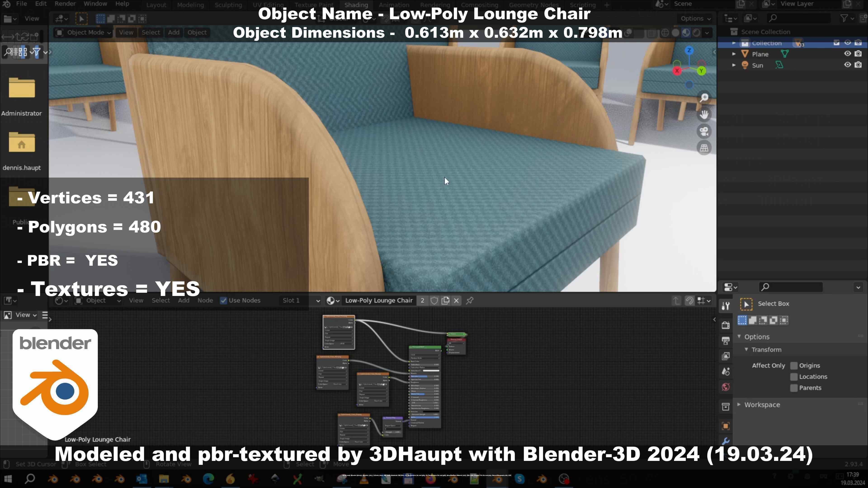
Task: Hide the Sun object with its eye icon
Action: (x=847, y=65)
